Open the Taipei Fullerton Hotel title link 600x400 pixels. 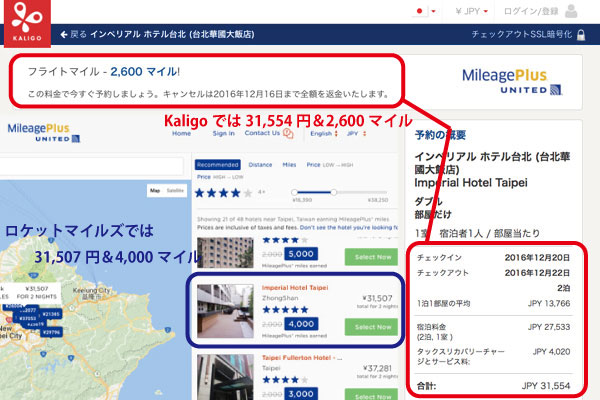click(x=302, y=358)
